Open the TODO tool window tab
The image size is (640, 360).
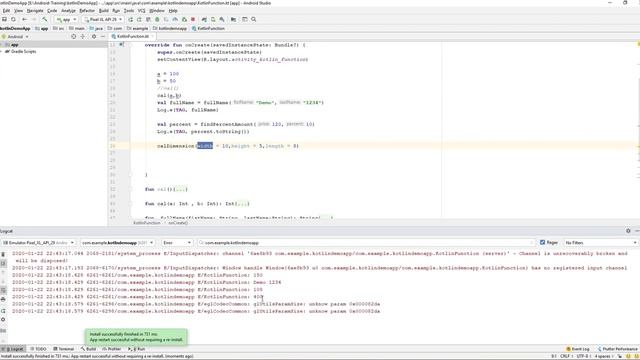[x=39, y=349]
